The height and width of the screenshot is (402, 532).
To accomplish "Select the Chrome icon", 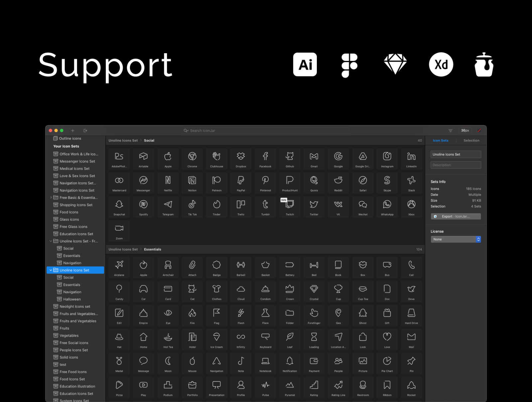I will (x=192, y=159).
